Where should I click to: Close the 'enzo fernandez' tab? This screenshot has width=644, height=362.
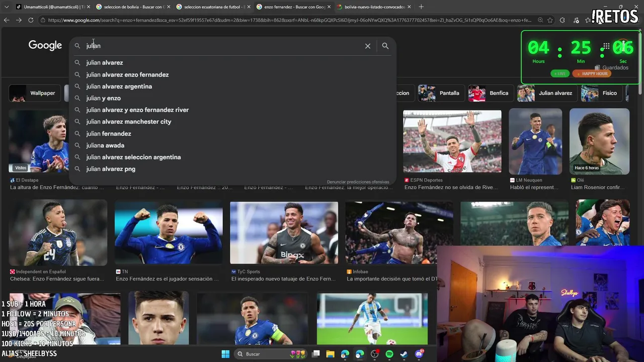coord(329,7)
